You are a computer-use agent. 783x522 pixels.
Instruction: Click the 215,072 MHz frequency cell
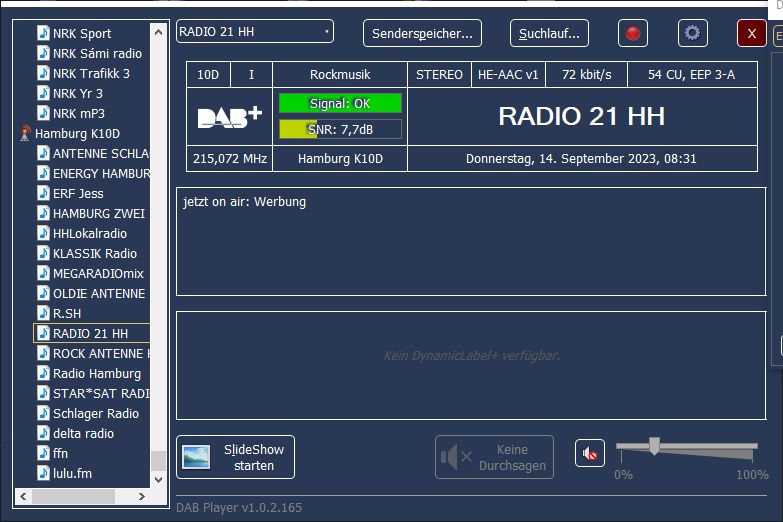click(x=230, y=159)
